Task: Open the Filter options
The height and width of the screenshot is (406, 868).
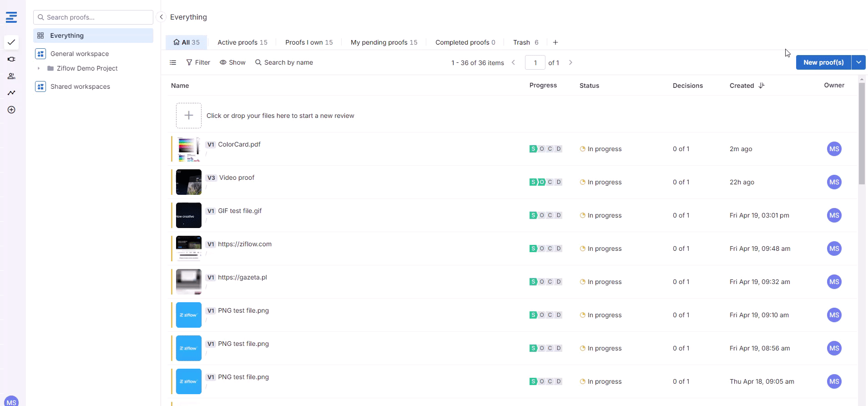Action: [198, 62]
